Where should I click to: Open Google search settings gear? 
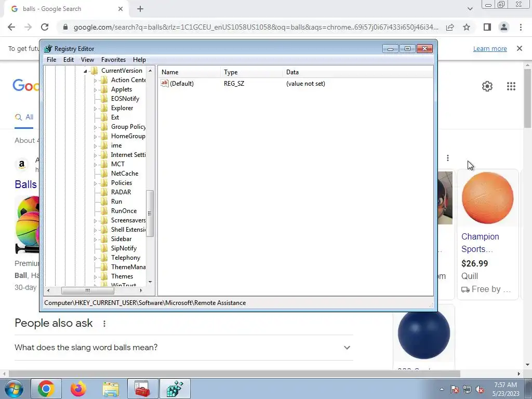point(487,86)
